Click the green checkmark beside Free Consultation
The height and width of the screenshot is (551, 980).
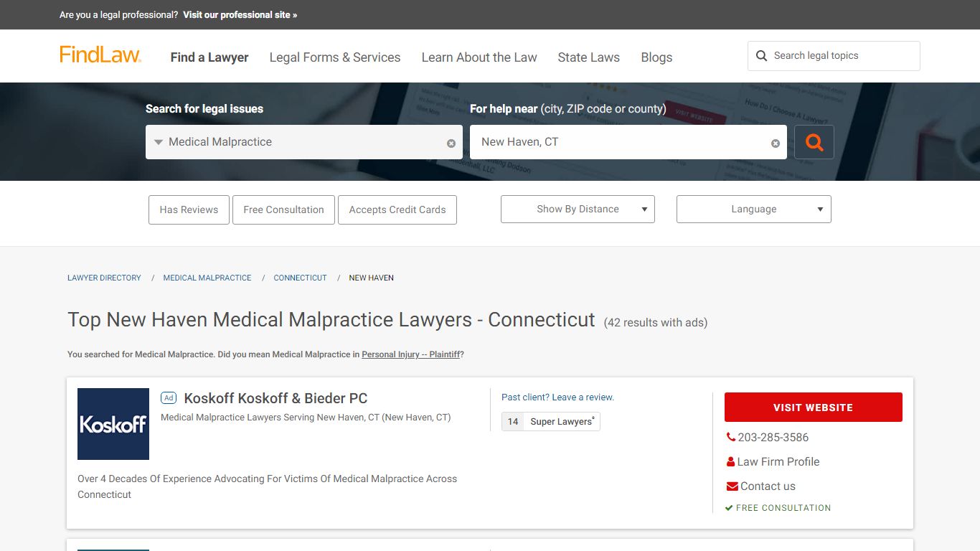[729, 508]
